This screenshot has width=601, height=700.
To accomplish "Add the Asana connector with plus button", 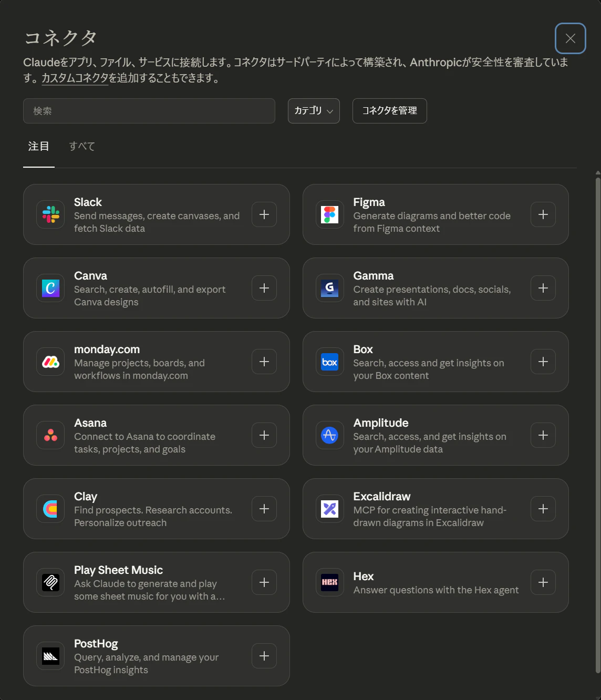I will [x=264, y=435].
